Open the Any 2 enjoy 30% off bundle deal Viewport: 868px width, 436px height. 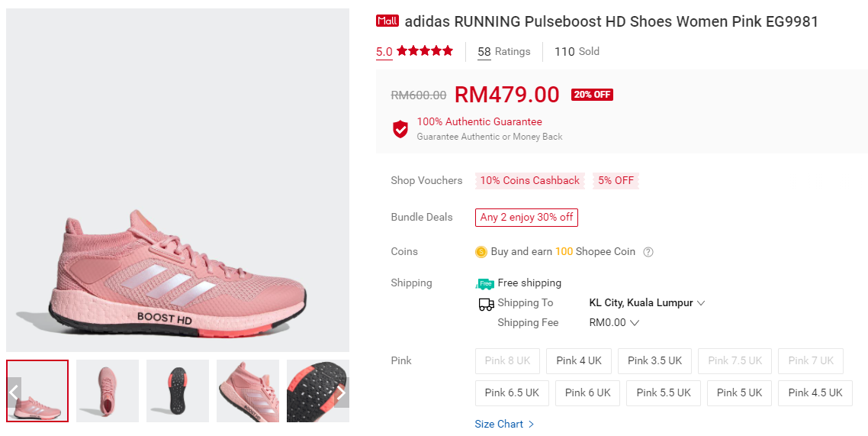pos(526,218)
